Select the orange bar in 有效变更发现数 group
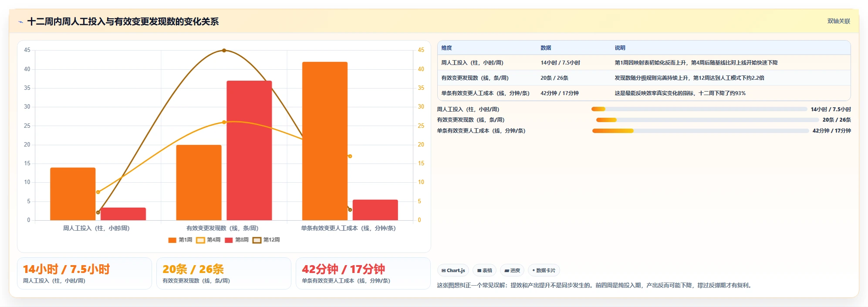Image resolution: width=868 pixels, height=307 pixels. click(x=199, y=183)
